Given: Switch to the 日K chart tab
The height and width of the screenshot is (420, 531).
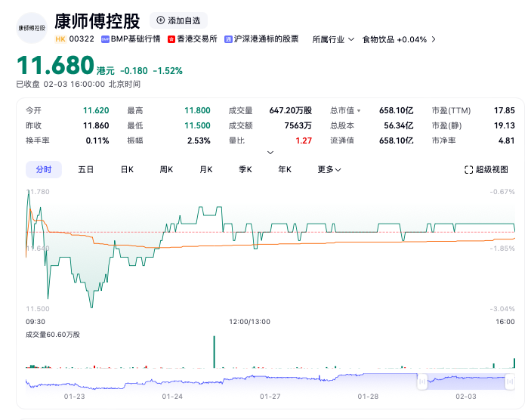Looking at the screenshot, I should click(127, 170).
